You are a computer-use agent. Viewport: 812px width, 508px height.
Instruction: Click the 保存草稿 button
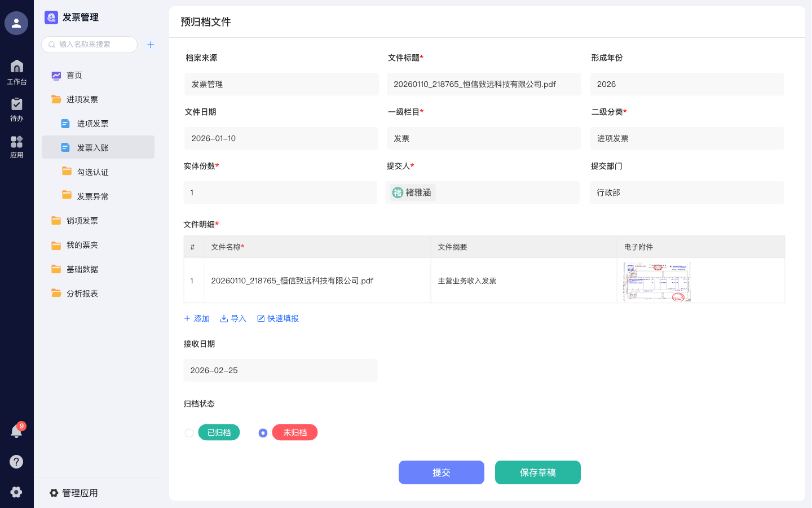(538, 472)
